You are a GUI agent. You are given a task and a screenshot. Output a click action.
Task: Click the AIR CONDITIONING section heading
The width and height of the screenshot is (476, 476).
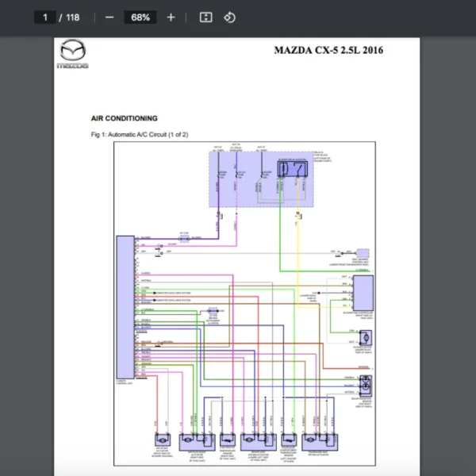coord(125,118)
